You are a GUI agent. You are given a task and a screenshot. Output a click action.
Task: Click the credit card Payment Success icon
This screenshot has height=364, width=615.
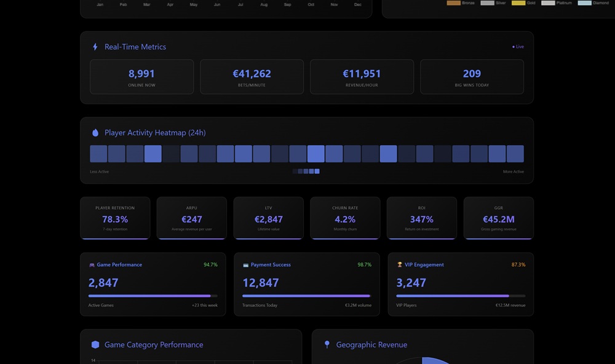pos(246,265)
